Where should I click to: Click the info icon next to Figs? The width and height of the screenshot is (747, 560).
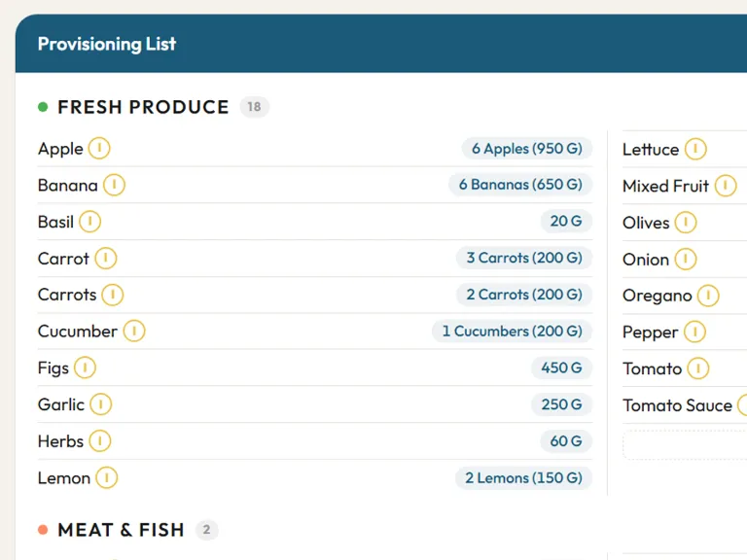85,367
